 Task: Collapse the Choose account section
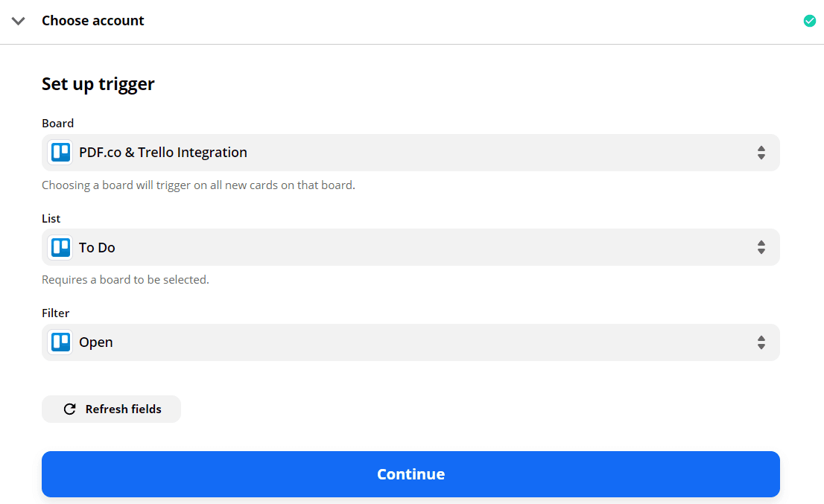pos(18,21)
